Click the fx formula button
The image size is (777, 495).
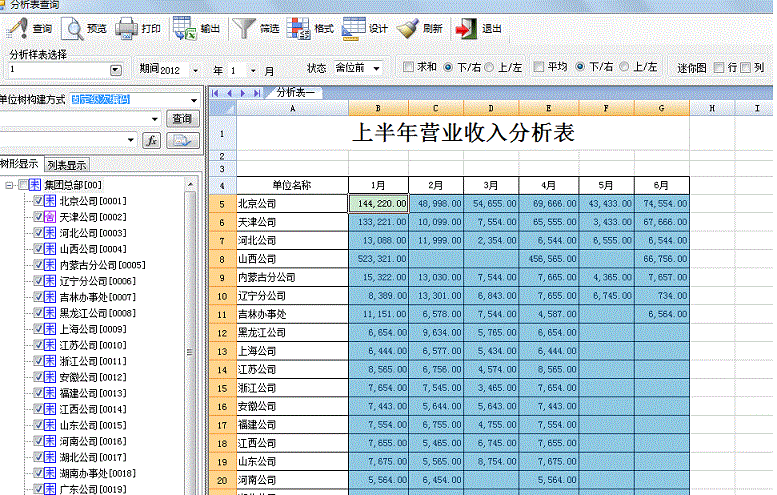coord(152,140)
